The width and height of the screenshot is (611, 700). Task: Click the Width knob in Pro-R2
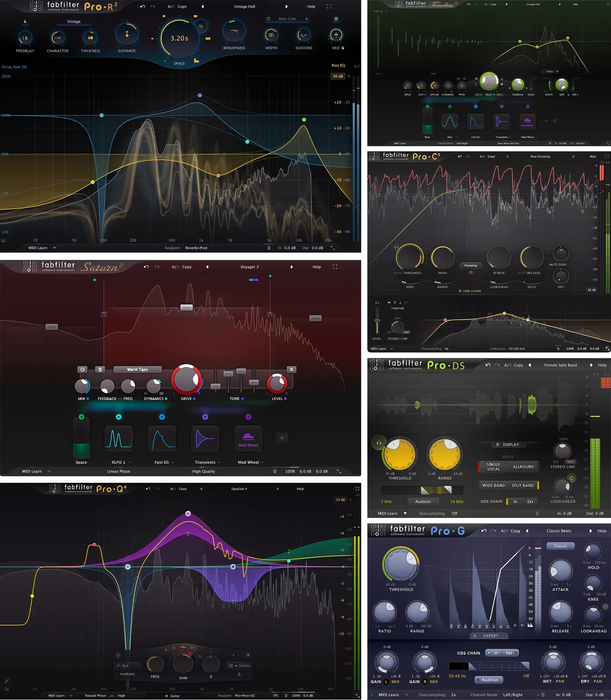tap(271, 35)
